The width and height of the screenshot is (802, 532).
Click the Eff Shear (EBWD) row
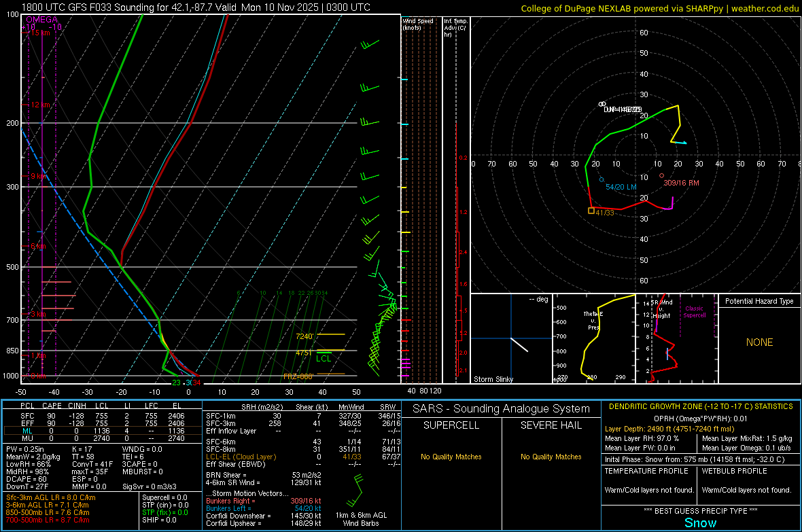[303, 465]
